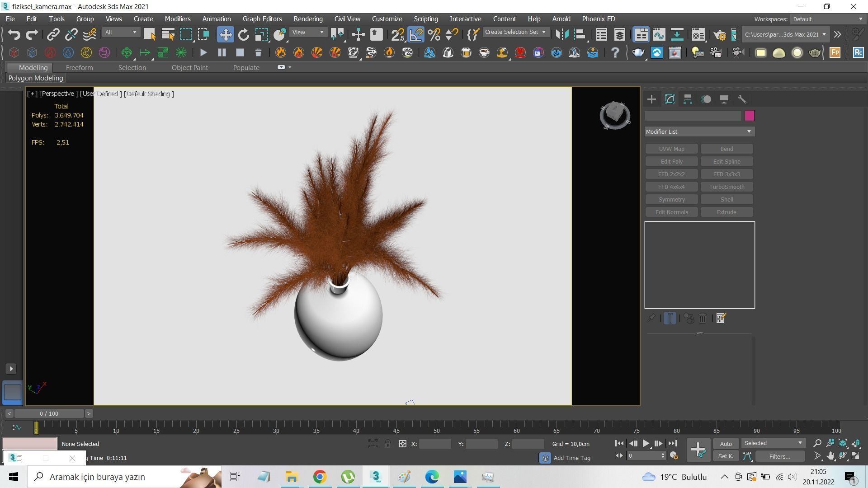This screenshot has width=868, height=488.
Task: Open the Selected key filter dropdown
Action: click(773, 443)
